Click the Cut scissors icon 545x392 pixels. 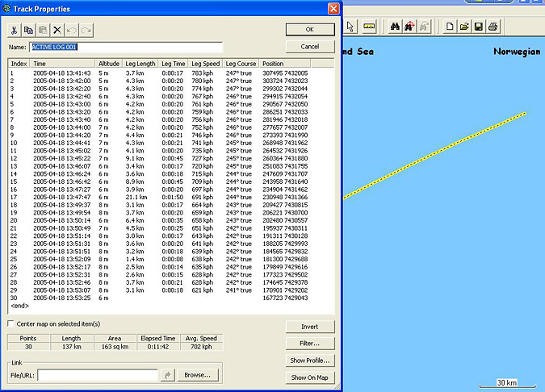click(x=15, y=31)
